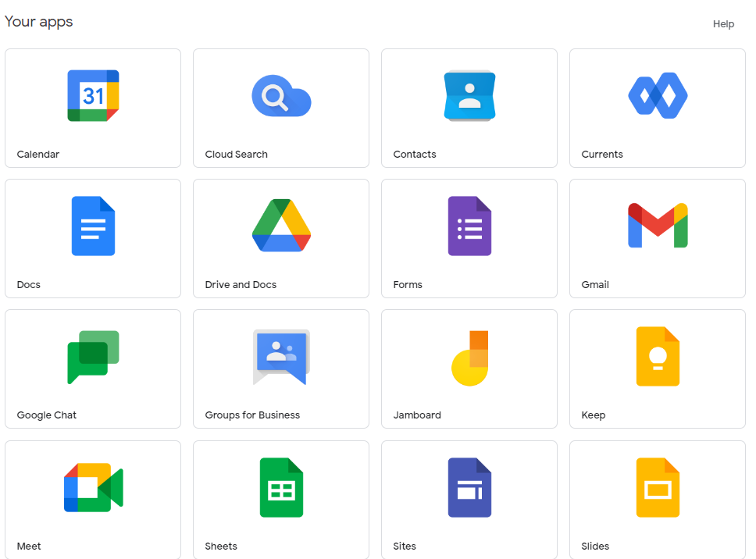Open the Contacts app icon

pyautogui.click(x=469, y=95)
